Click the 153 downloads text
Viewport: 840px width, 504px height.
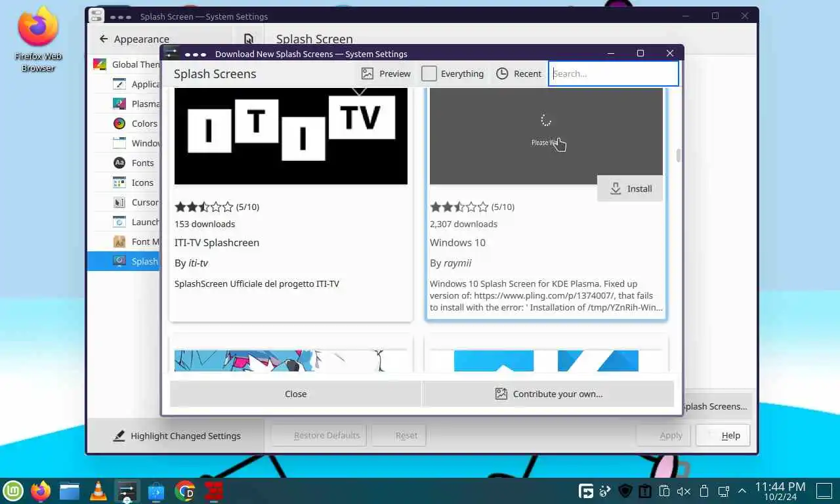(205, 224)
